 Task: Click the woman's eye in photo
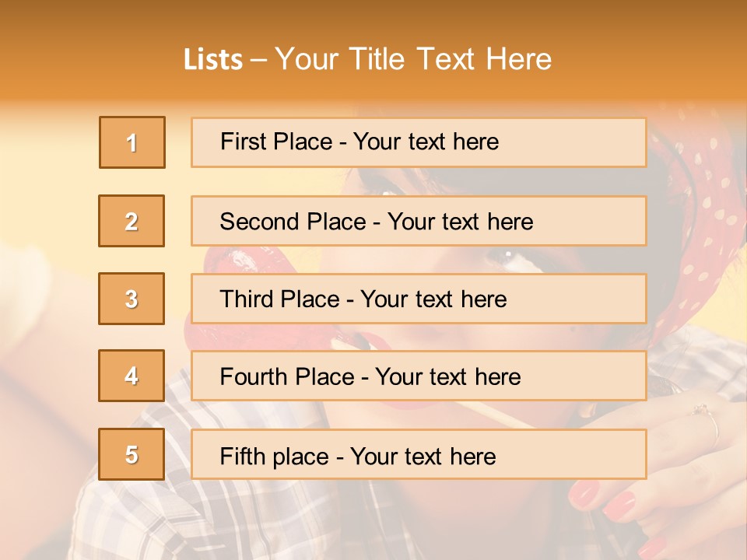click(504, 255)
